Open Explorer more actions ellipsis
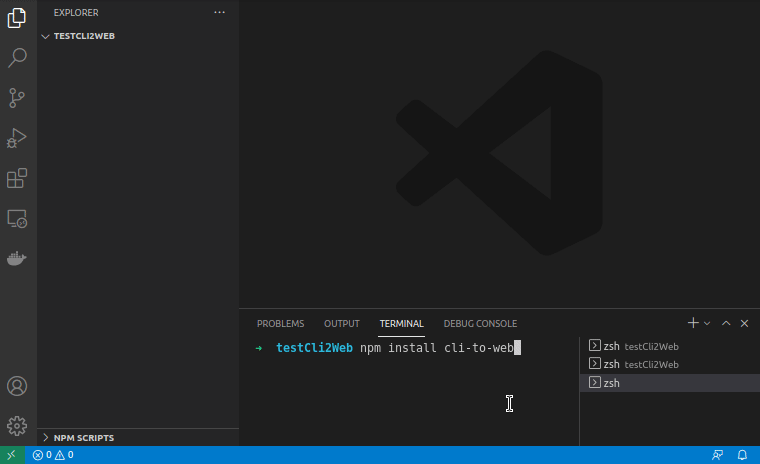 [220, 13]
